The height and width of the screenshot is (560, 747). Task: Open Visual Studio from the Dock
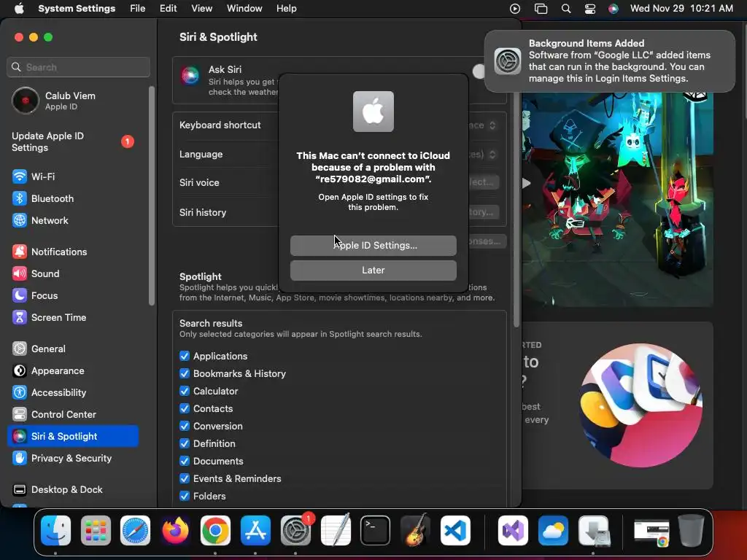pos(513,531)
